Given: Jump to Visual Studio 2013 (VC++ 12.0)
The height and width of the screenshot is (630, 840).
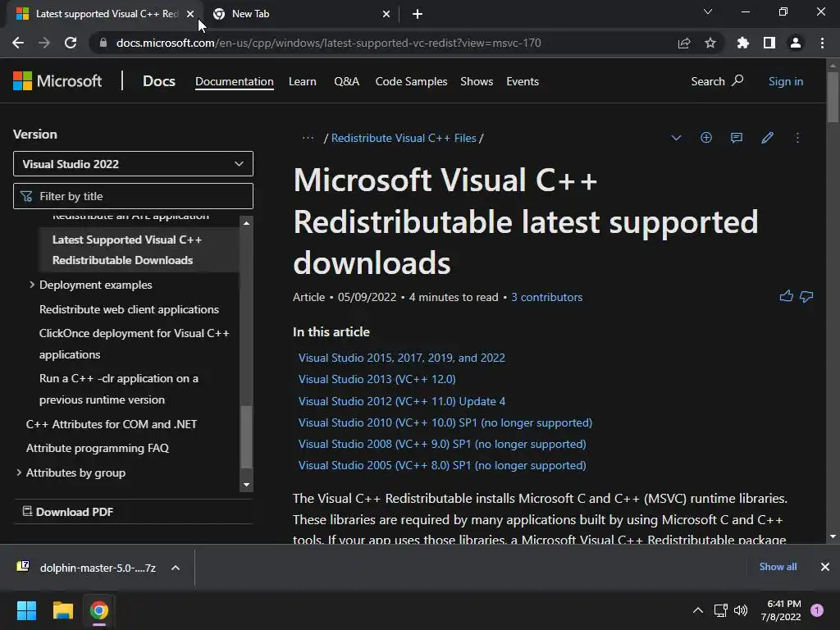Looking at the screenshot, I should point(377,379).
